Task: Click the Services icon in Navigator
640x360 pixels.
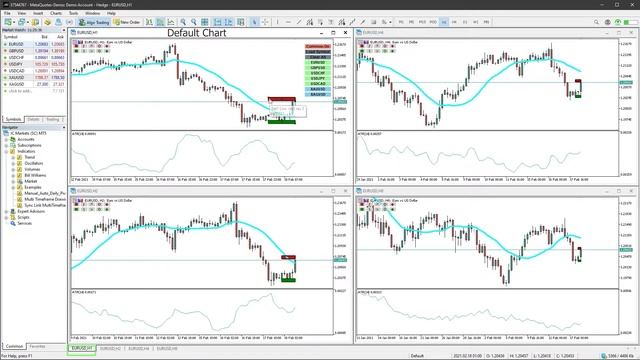Action: coord(13,223)
